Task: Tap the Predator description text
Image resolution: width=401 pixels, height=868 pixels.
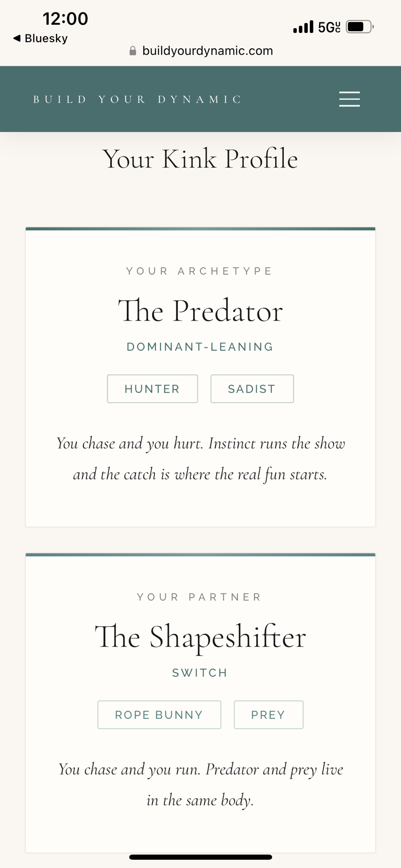Action: (200, 459)
